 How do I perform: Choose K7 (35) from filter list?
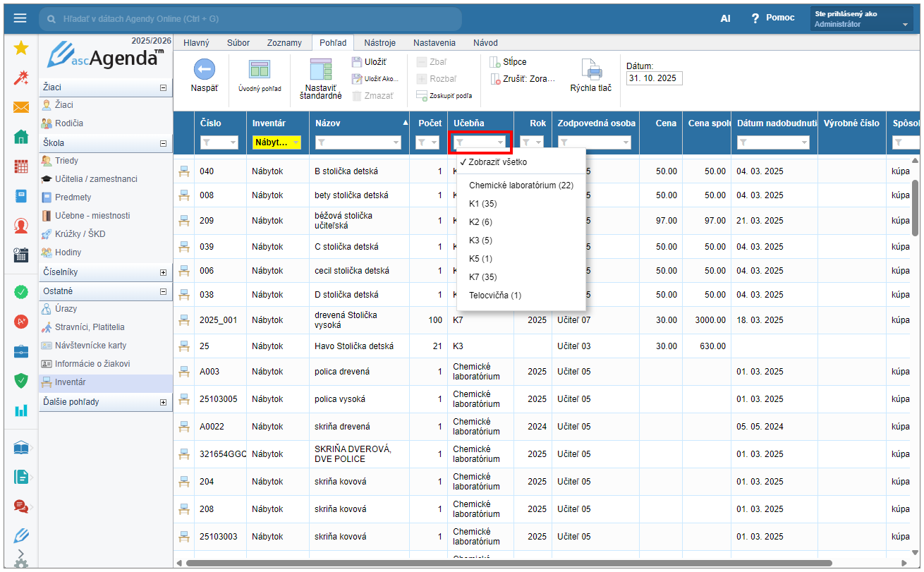coord(482,277)
